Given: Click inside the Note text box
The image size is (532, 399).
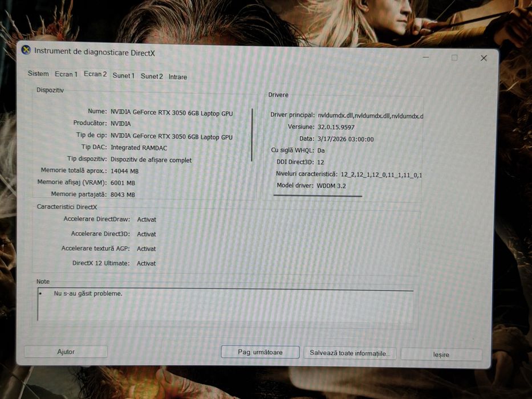Looking at the screenshot, I should [x=225, y=305].
